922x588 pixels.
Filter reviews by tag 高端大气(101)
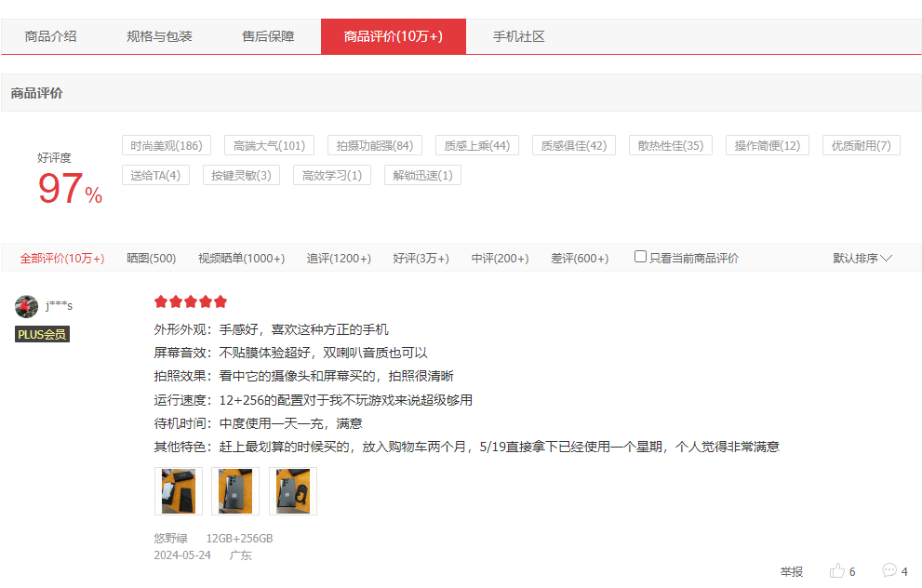coord(269,145)
